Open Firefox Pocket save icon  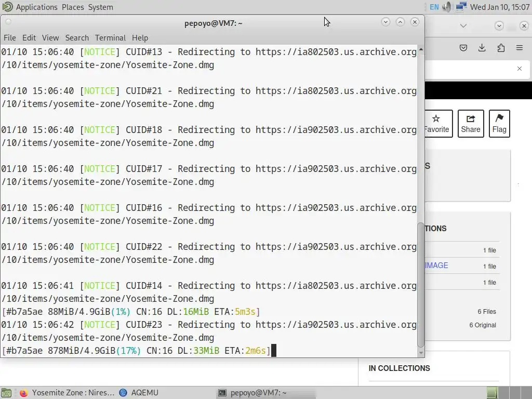[463, 48]
